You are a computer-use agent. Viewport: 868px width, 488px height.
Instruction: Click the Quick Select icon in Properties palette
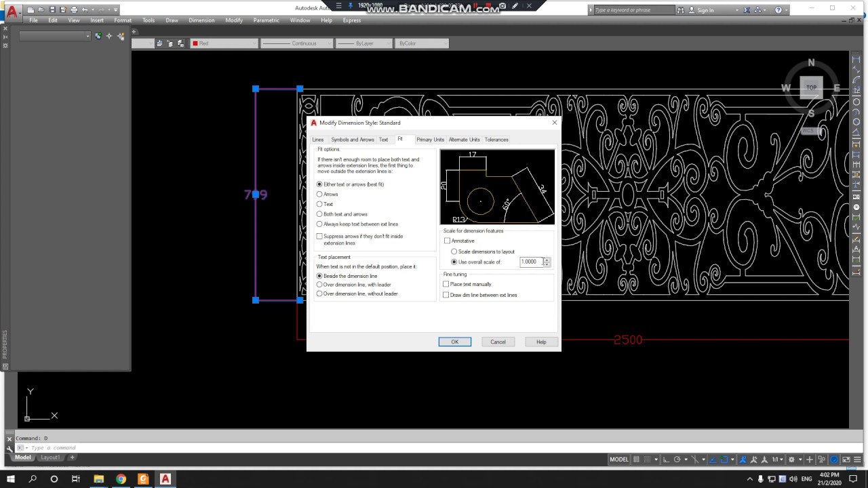coord(121,36)
